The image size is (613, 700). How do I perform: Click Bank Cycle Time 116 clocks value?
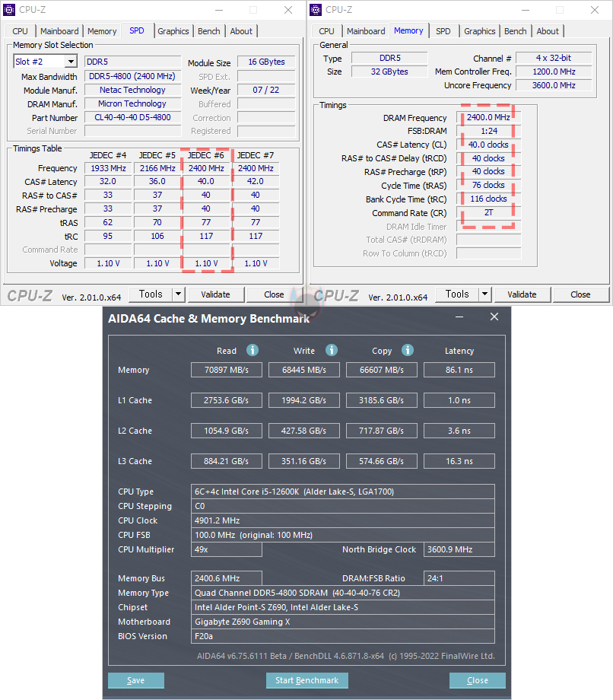488,199
